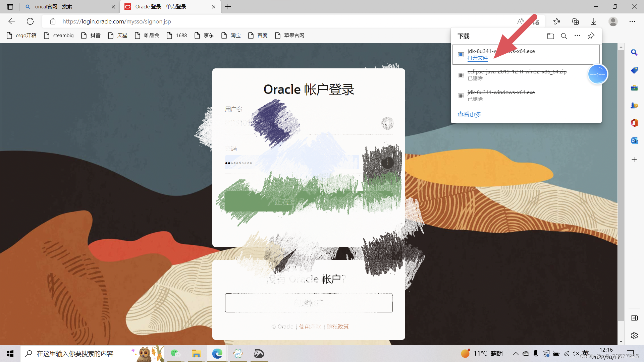Open the 京东 bookmark
The width and height of the screenshot is (644, 362).
click(x=204, y=36)
